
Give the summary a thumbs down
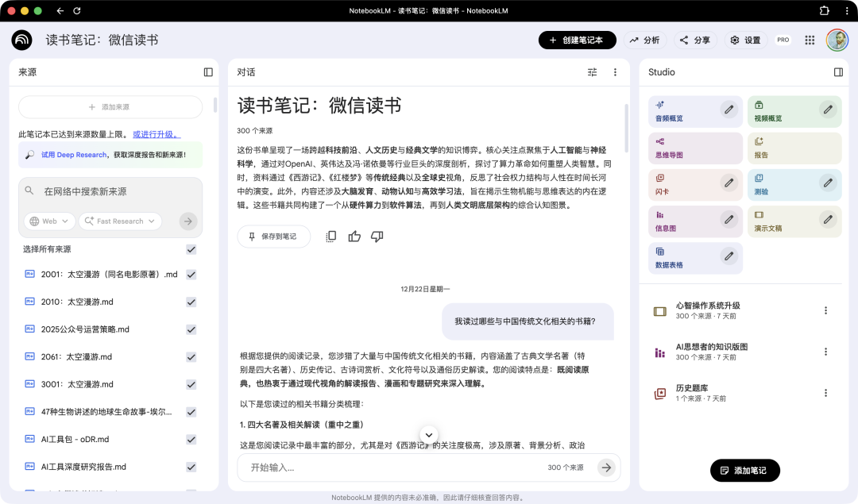[377, 237]
